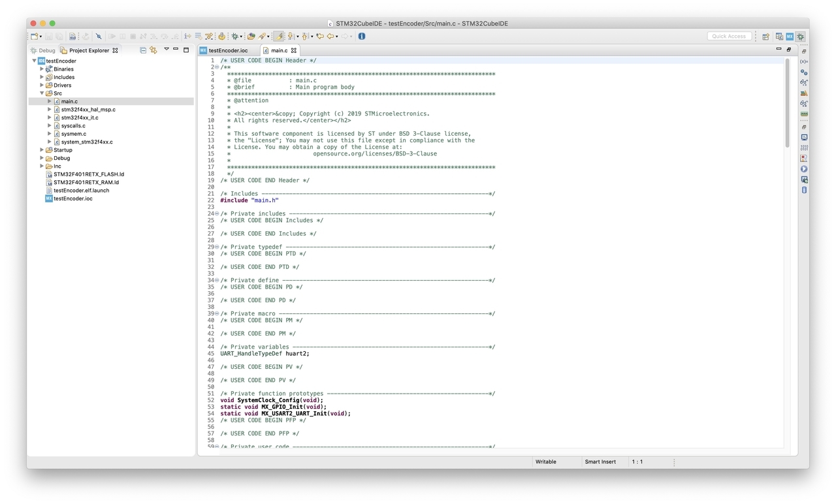Select STM32F401RETX_FLASH.ld file
The height and width of the screenshot is (504, 836).
click(x=89, y=174)
